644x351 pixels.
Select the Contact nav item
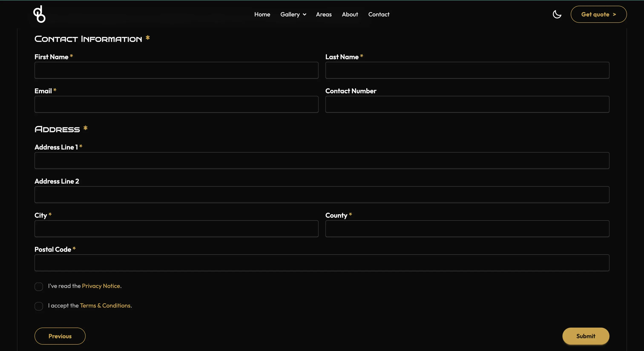click(379, 14)
